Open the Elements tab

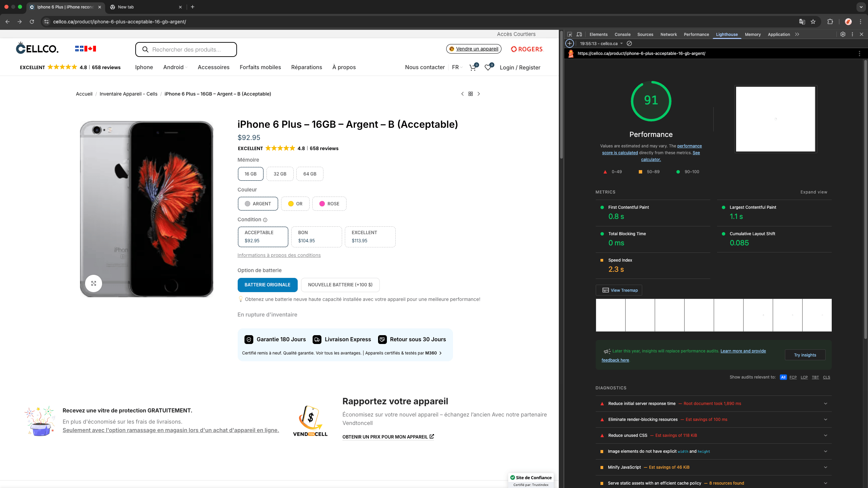[x=598, y=34]
